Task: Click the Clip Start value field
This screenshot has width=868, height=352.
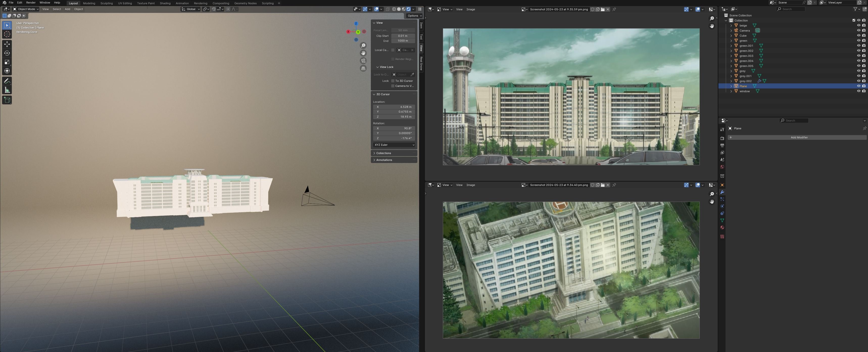Action: 403,36
